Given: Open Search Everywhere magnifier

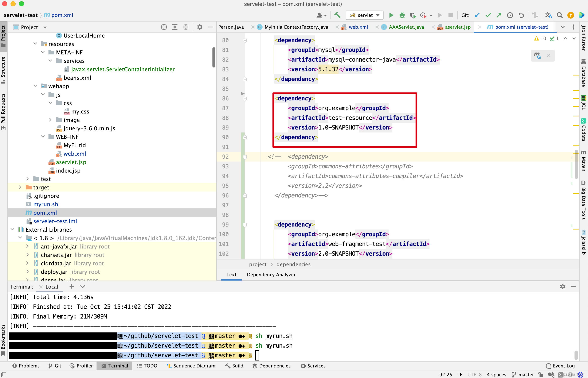Looking at the screenshot, I should coord(560,15).
